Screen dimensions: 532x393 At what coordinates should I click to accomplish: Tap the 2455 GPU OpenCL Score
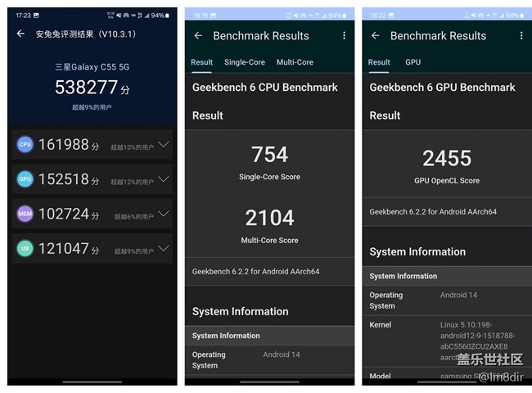pos(447,158)
